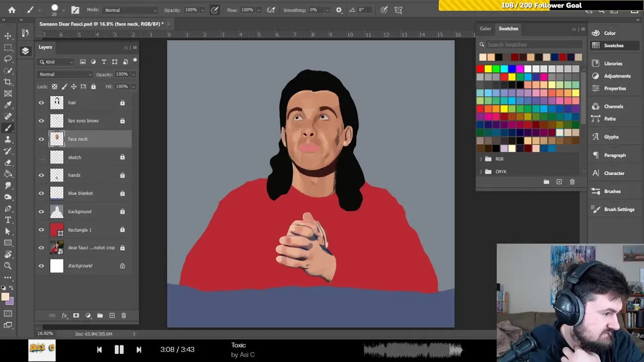The height and width of the screenshot is (362, 644).
Task: Select the Eyedropper tool
Action: pos(8,105)
